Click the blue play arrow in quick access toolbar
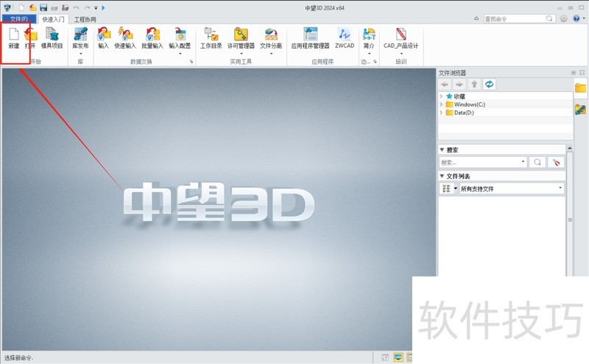Image resolution: width=589 pixels, height=364 pixels. tap(103, 8)
